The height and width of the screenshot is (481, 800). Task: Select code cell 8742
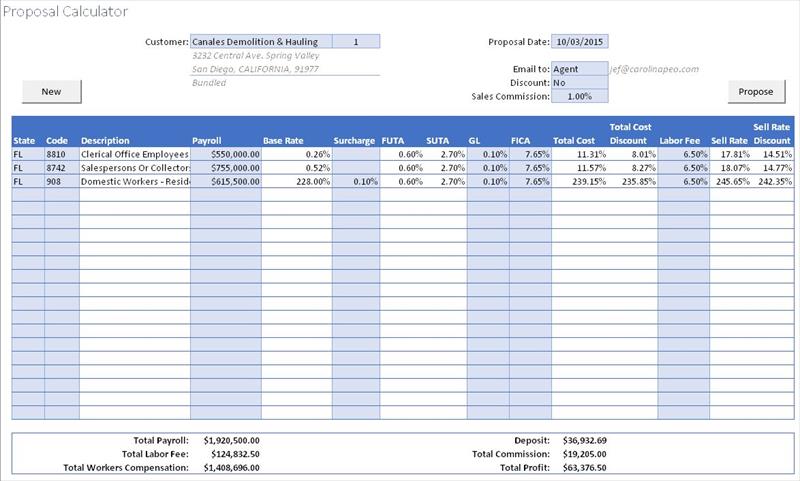coord(62,168)
